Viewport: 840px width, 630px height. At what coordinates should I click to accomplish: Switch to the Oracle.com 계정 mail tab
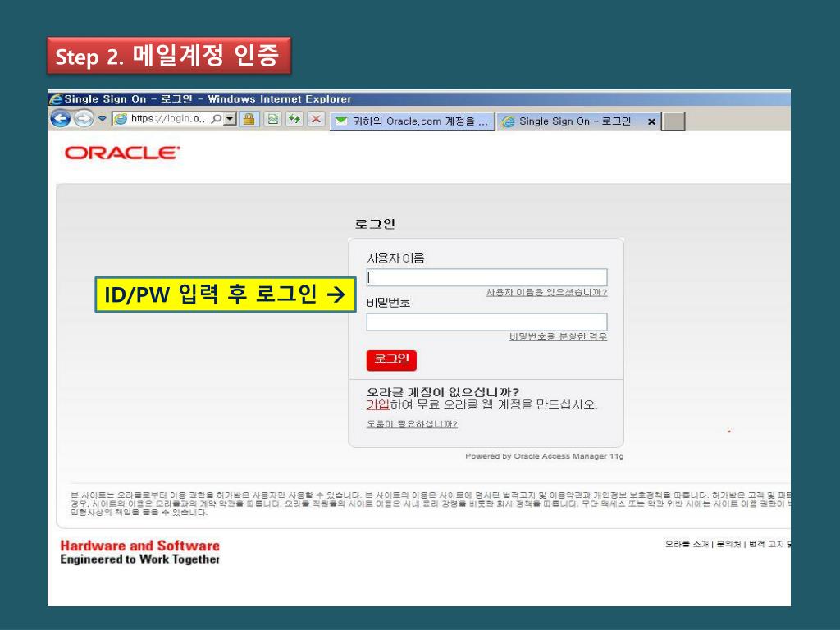click(412, 121)
